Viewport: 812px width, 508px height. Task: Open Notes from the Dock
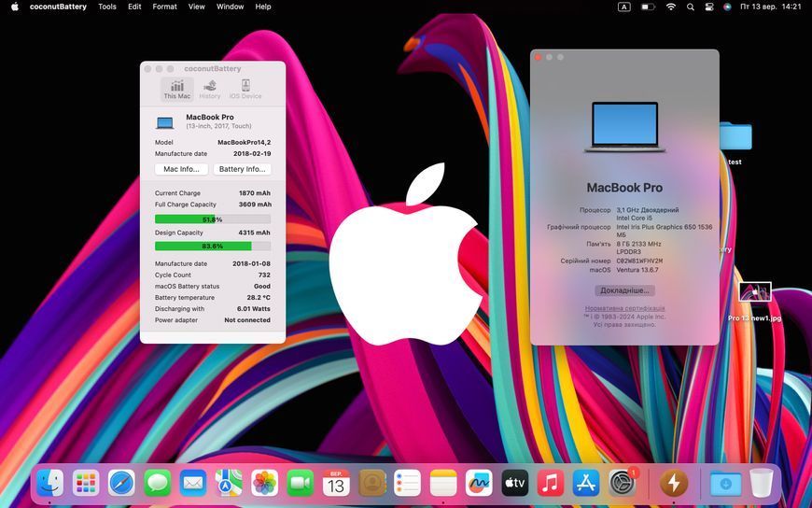(443, 483)
